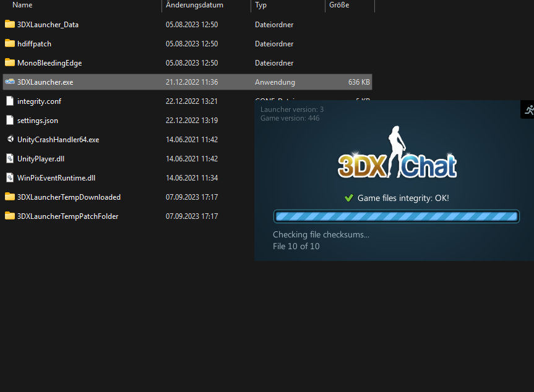Select the file name settings.json
The height and width of the screenshot is (392, 534).
[38, 121]
